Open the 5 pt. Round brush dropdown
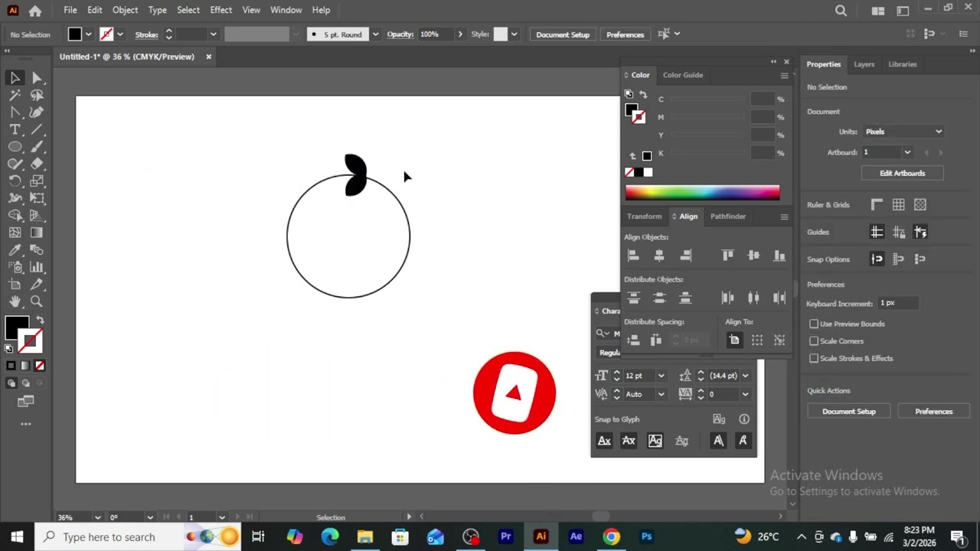Viewport: 980px width, 551px height. 375,34
